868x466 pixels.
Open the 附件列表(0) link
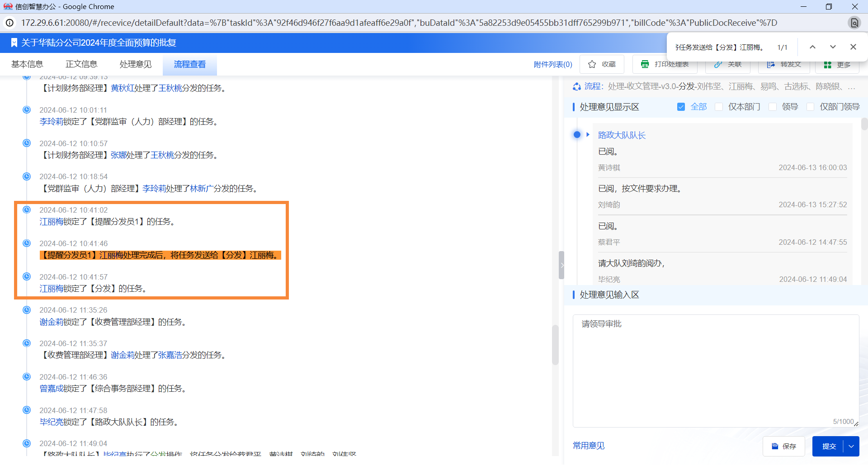553,64
